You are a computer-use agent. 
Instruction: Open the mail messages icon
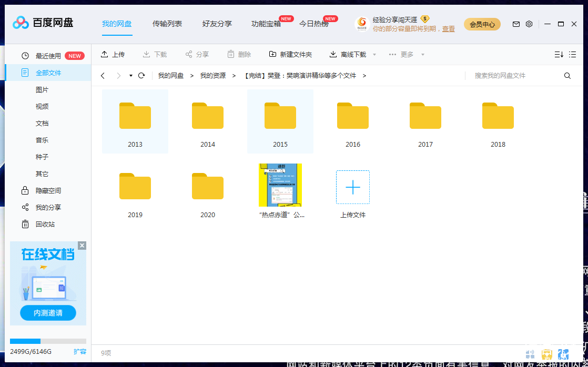[516, 24]
